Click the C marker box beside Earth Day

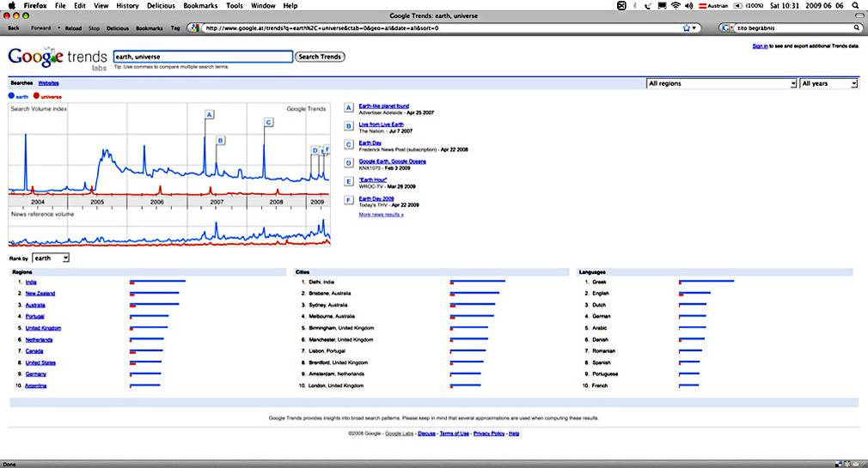coord(349,144)
